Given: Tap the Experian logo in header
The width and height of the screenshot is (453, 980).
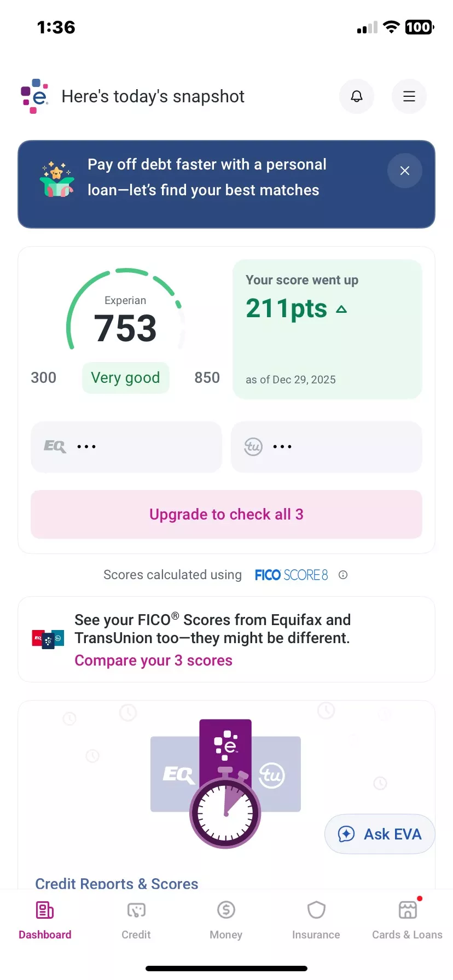Looking at the screenshot, I should click(34, 96).
